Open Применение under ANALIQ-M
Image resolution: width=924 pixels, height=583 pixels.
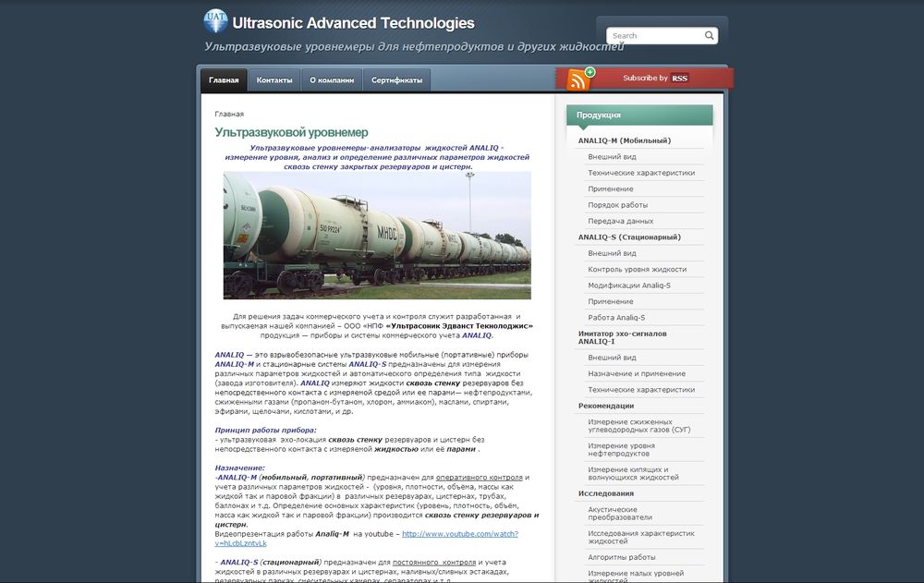pyautogui.click(x=611, y=188)
